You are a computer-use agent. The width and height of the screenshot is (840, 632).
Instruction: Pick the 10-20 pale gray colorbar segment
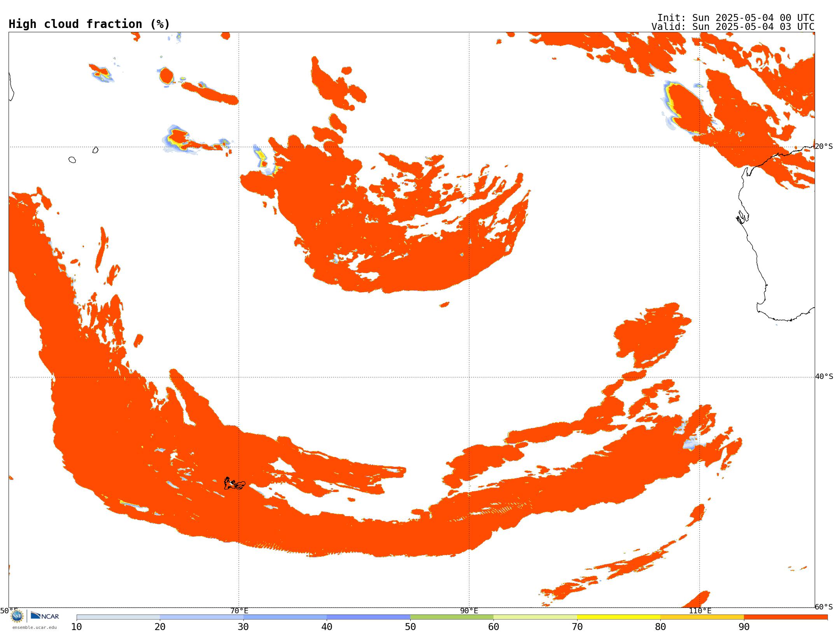pyautogui.click(x=118, y=617)
